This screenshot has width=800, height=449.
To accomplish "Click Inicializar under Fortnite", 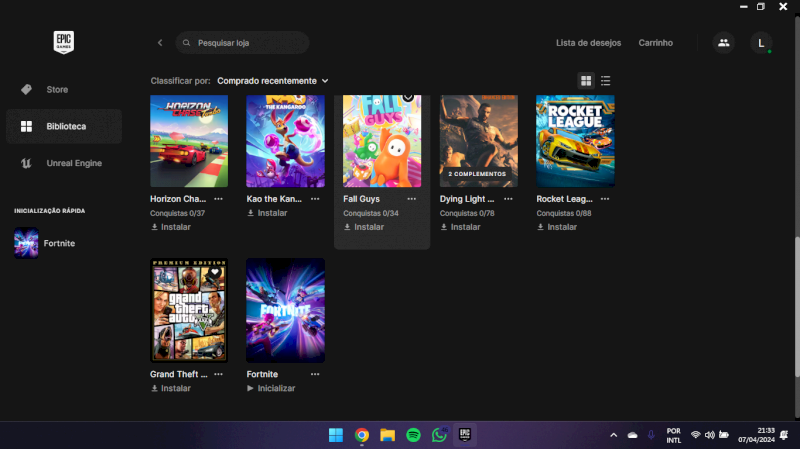I will pyautogui.click(x=271, y=388).
